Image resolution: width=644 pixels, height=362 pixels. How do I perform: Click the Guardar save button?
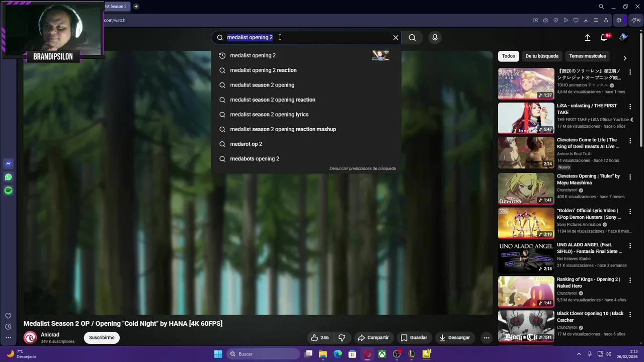click(414, 338)
